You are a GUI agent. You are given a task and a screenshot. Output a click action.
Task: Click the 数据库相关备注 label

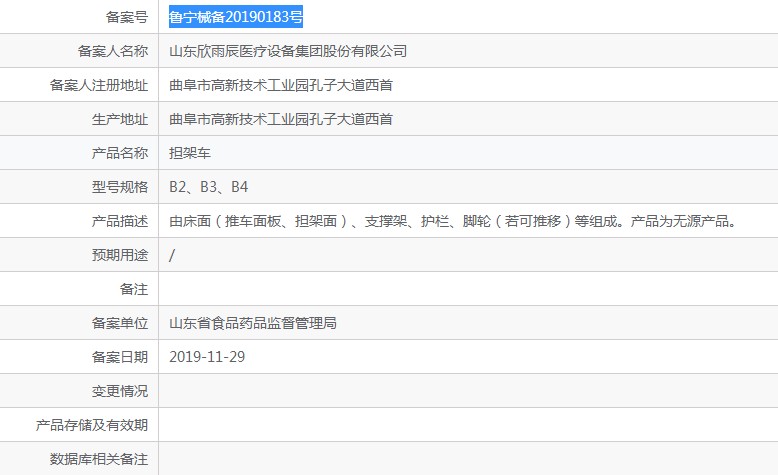click(99, 459)
